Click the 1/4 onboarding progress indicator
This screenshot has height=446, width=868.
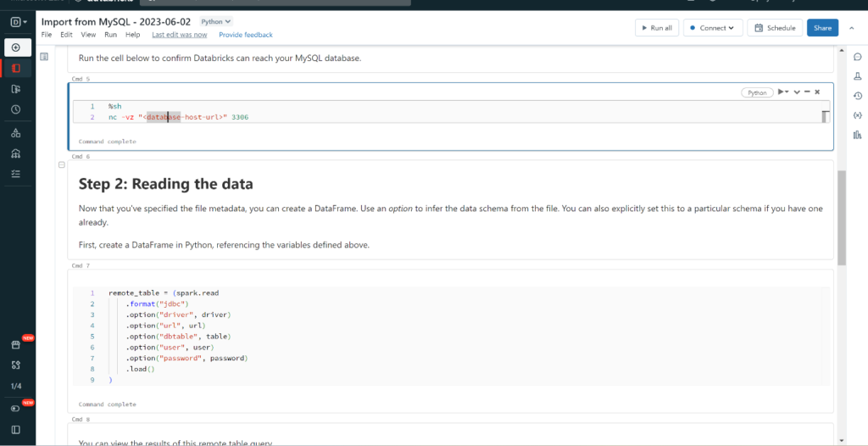(16, 386)
